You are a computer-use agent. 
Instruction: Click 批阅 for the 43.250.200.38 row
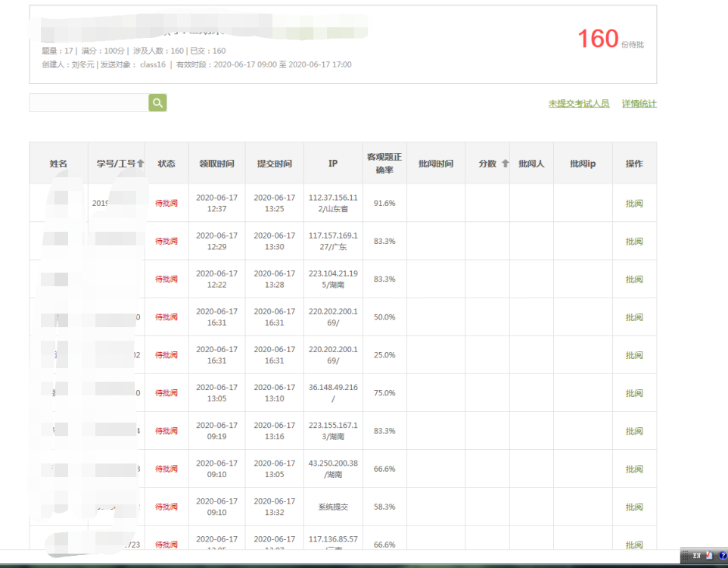coord(634,469)
